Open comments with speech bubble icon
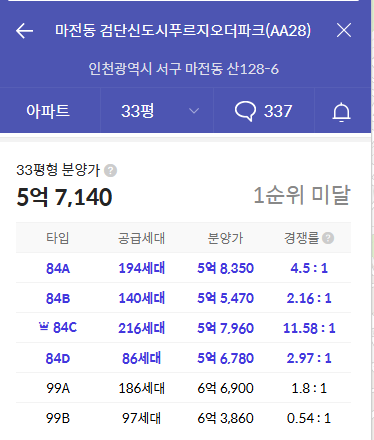This screenshot has height=440, width=374. 245,111
